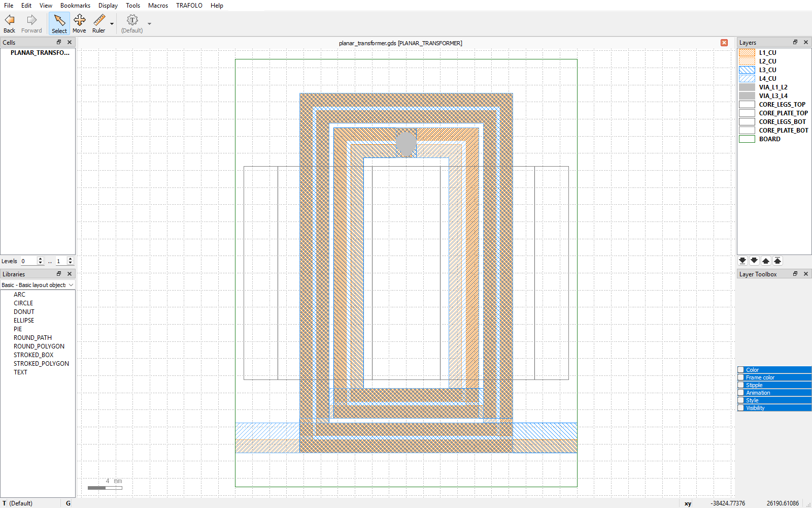
Task: Select STROKED_BOX in the library list
Action: [33, 355]
